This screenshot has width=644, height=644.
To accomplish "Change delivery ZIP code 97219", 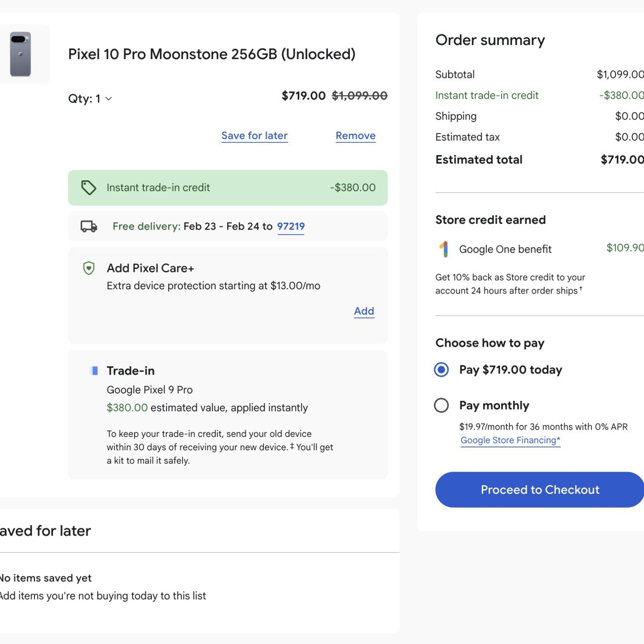I will [x=290, y=226].
